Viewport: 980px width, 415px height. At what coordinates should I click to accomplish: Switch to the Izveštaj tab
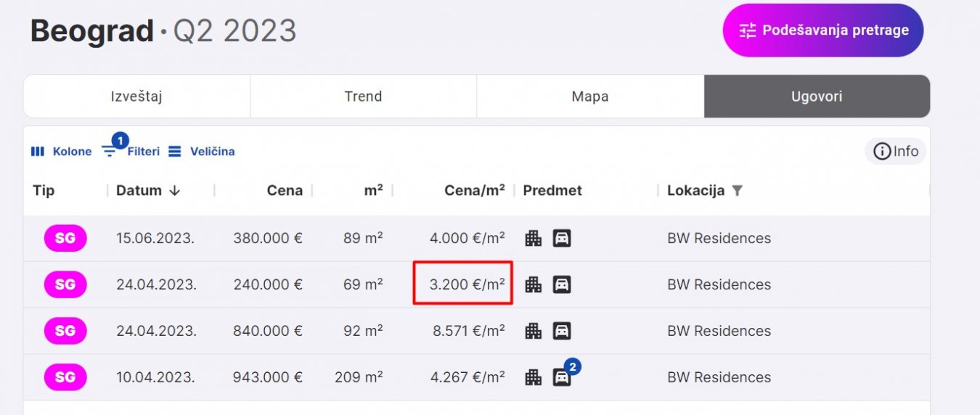[136, 96]
